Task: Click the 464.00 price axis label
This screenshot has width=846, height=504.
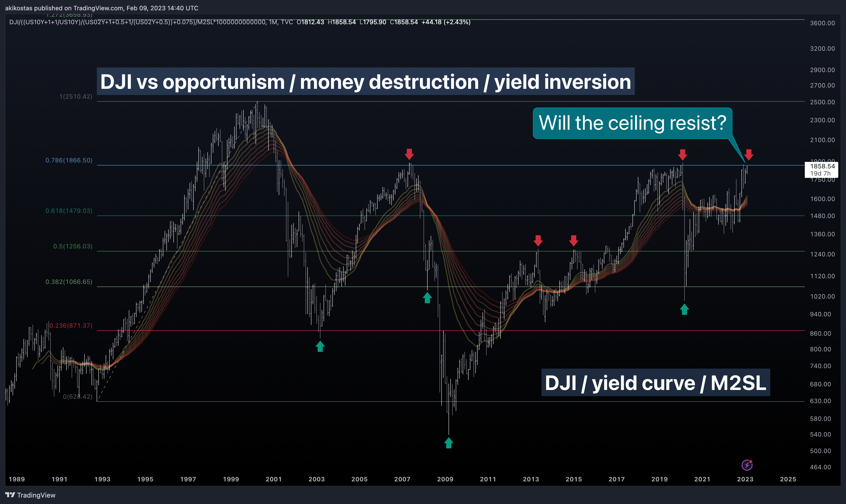Action: pos(820,467)
